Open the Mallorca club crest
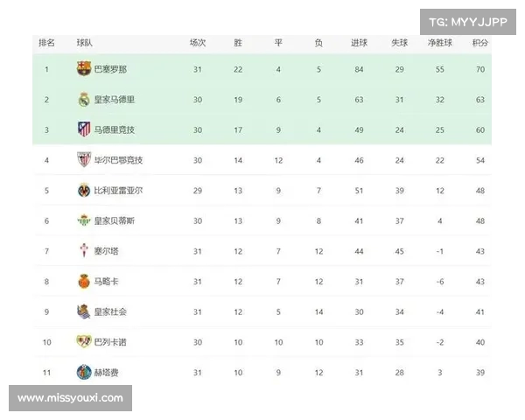525x420 pixels. coord(84,281)
